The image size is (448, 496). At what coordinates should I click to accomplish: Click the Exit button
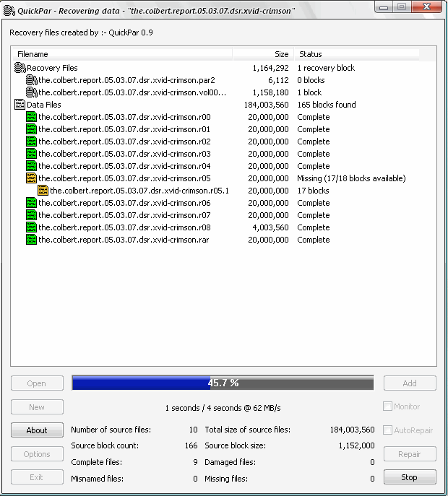coord(37,477)
